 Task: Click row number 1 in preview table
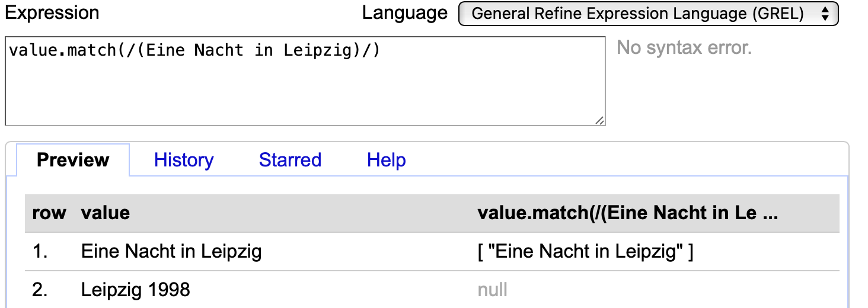tap(40, 252)
